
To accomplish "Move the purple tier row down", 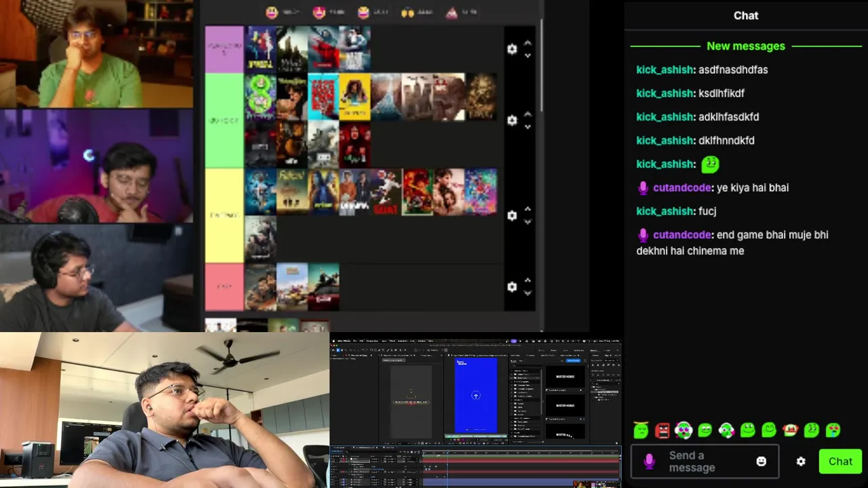I will coord(528,56).
